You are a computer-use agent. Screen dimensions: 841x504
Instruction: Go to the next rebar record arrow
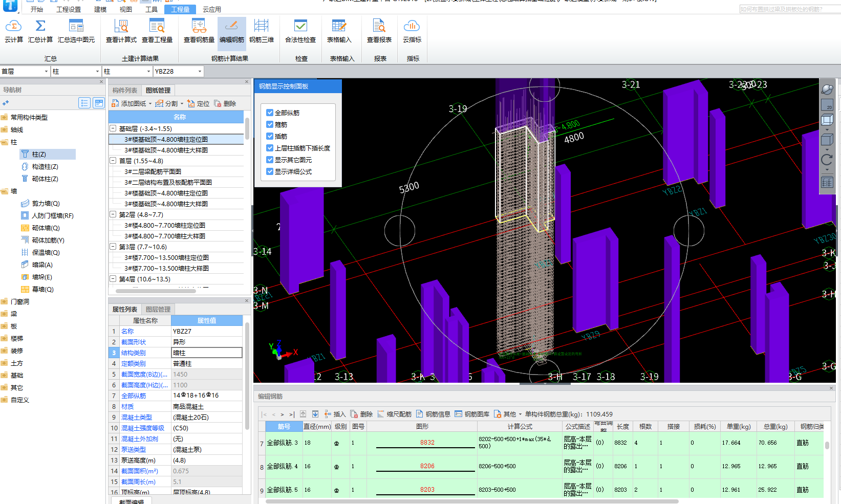coord(282,414)
